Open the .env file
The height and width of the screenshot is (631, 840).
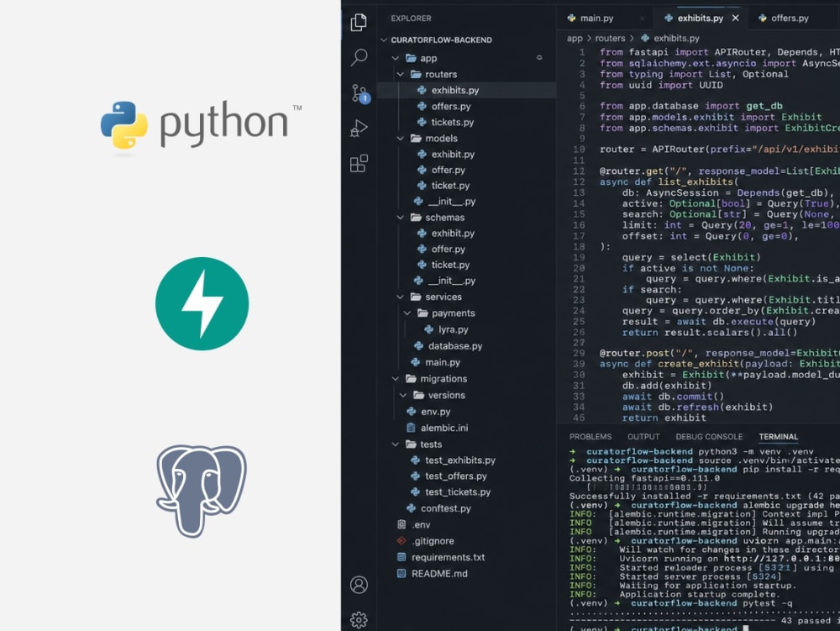point(421,525)
